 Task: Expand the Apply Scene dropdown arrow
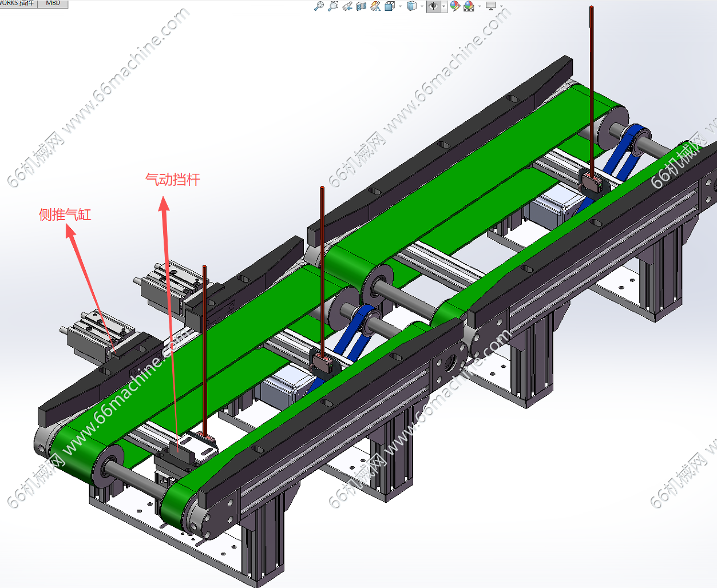click(x=480, y=6)
